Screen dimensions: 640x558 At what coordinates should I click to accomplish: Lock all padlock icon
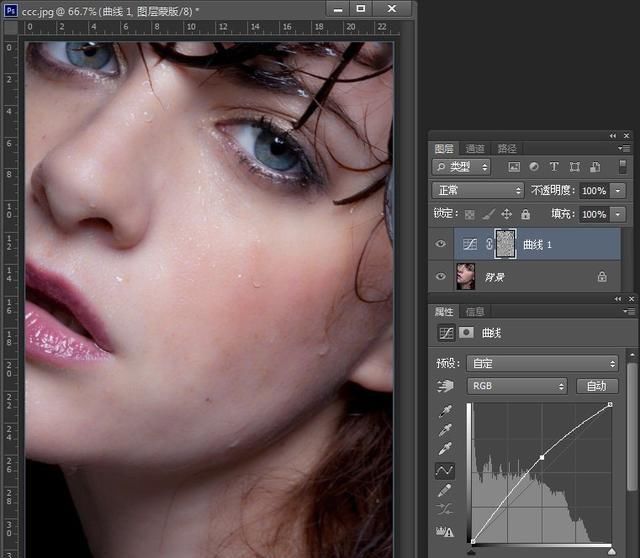point(525,214)
